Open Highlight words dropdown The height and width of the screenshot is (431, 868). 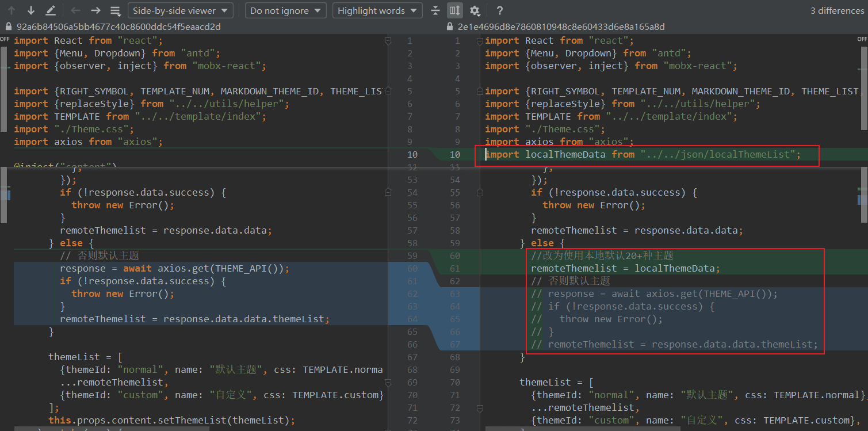pos(377,10)
